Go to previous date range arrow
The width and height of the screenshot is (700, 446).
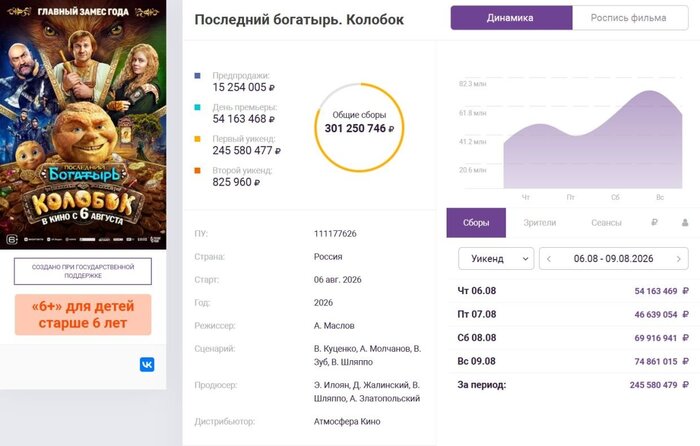pyautogui.click(x=549, y=259)
